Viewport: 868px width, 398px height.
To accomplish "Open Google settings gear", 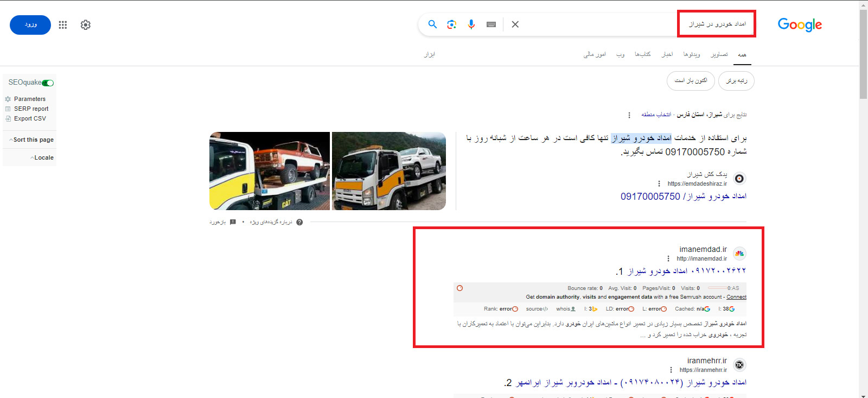I will (x=86, y=25).
